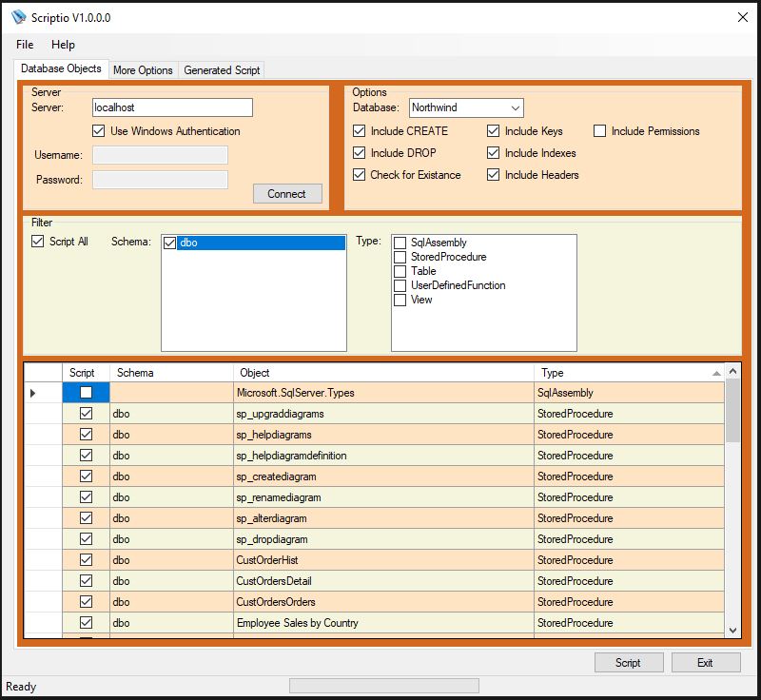The image size is (761, 700).
Task: Switch to the Generated Script tab
Action: click(222, 70)
